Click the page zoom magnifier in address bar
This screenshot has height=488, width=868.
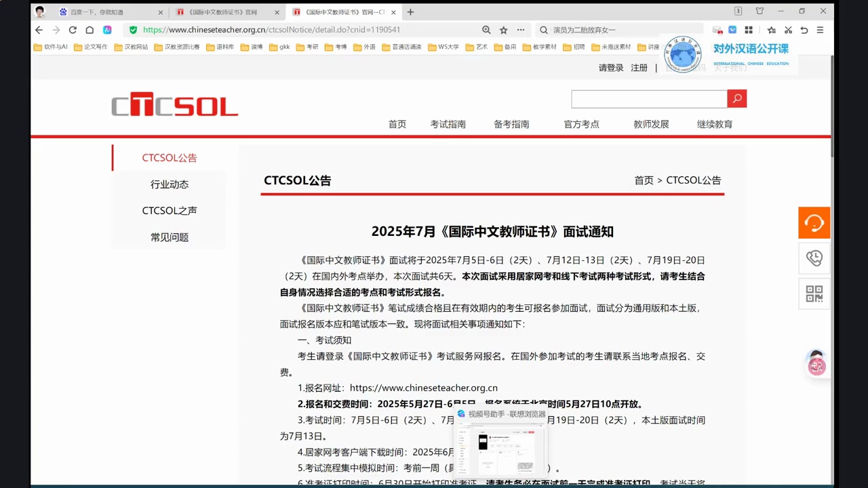486,29
